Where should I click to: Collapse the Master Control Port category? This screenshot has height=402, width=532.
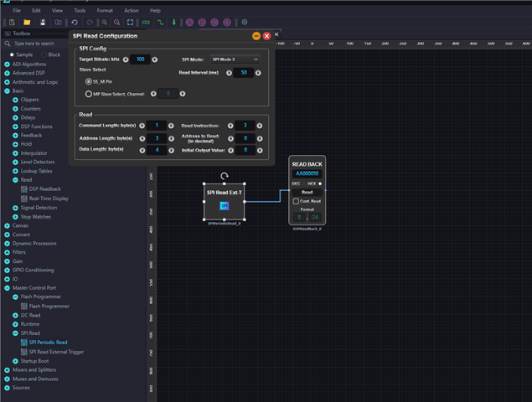(7, 288)
